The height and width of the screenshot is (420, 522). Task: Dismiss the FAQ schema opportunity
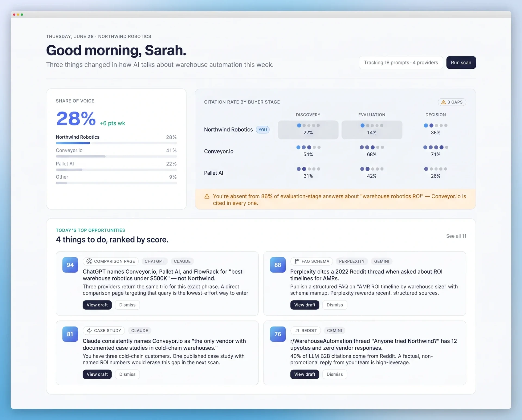(x=335, y=305)
